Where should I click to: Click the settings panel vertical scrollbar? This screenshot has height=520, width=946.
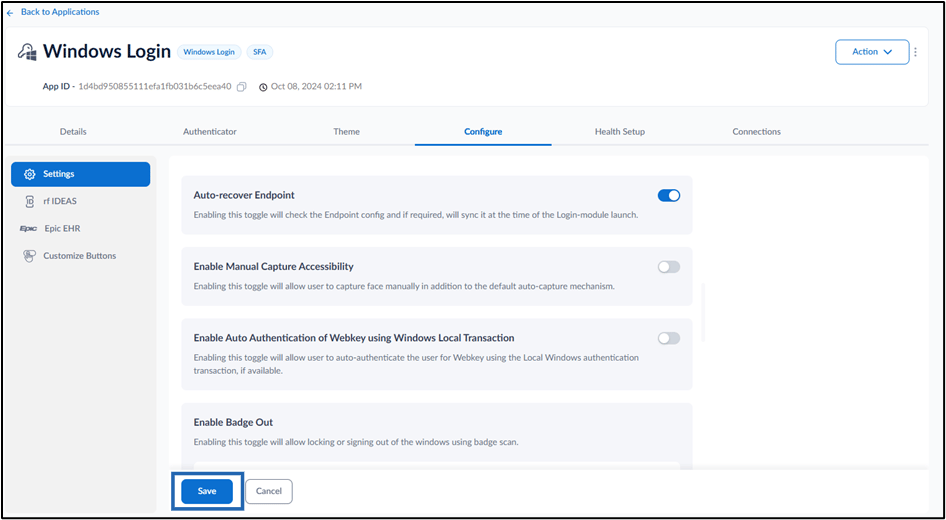pyautogui.click(x=703, y=312)
